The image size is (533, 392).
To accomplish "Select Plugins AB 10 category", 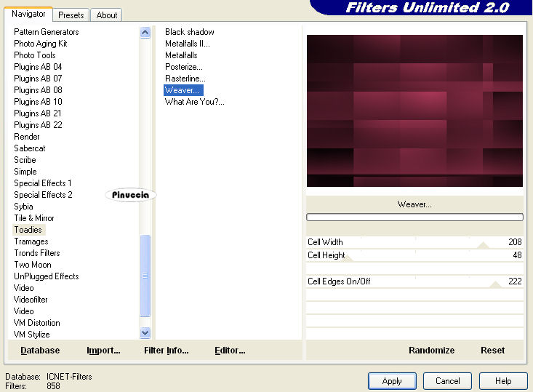I will coord(38,102).
